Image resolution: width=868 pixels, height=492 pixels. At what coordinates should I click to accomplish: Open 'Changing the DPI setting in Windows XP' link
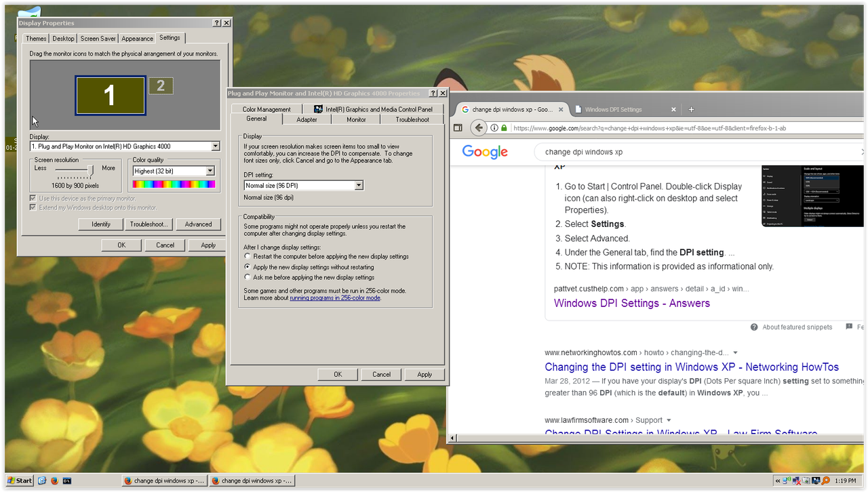point(692,367)
